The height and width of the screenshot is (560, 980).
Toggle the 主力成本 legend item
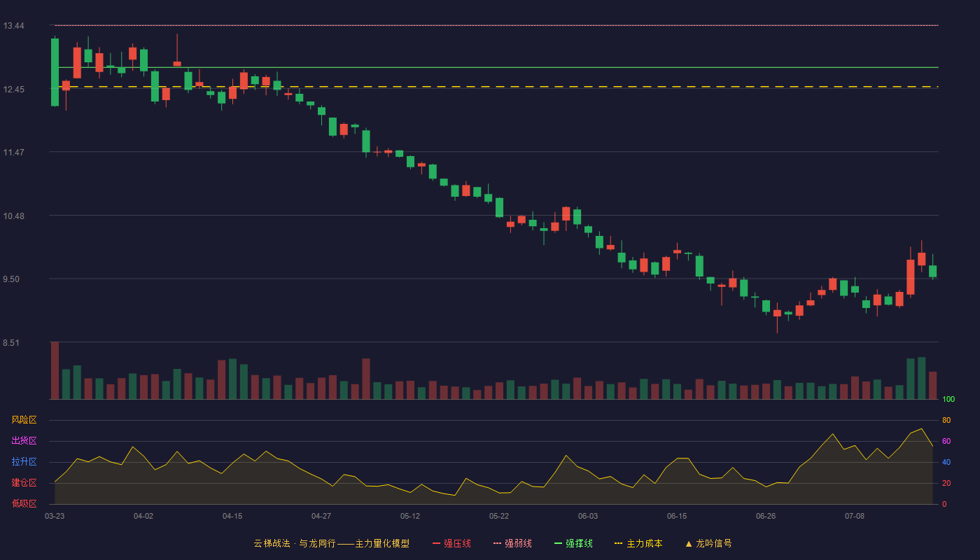638,543
